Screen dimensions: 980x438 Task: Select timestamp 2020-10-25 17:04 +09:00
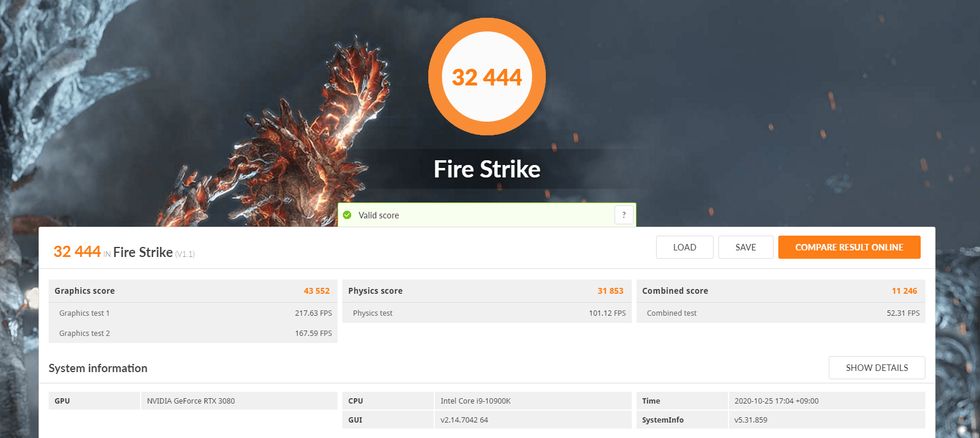777,401
